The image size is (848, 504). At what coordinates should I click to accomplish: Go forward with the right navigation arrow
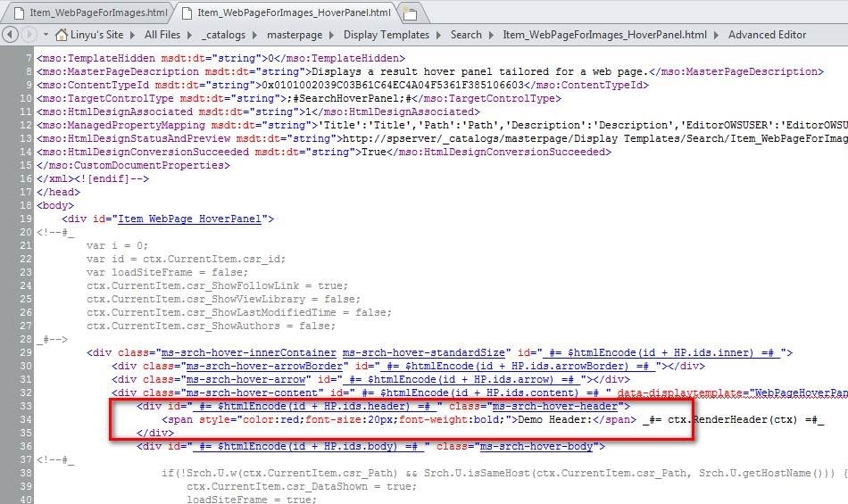(29, 35)
